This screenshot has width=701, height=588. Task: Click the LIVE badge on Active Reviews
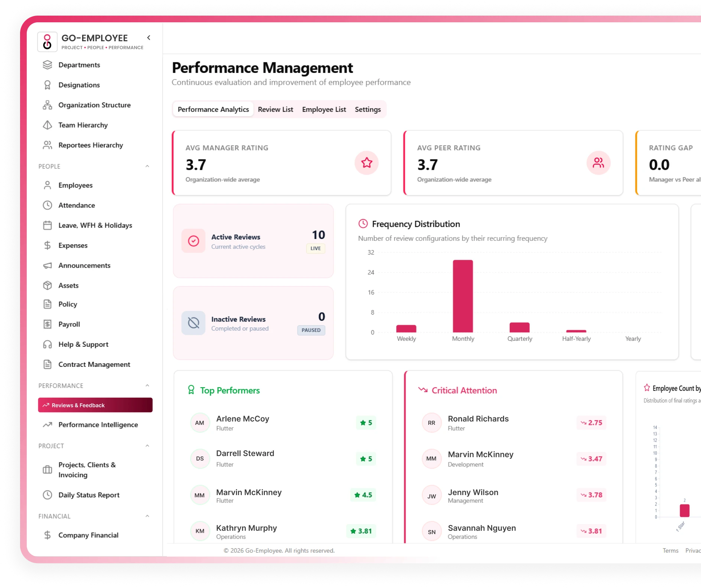click(315, 248)
